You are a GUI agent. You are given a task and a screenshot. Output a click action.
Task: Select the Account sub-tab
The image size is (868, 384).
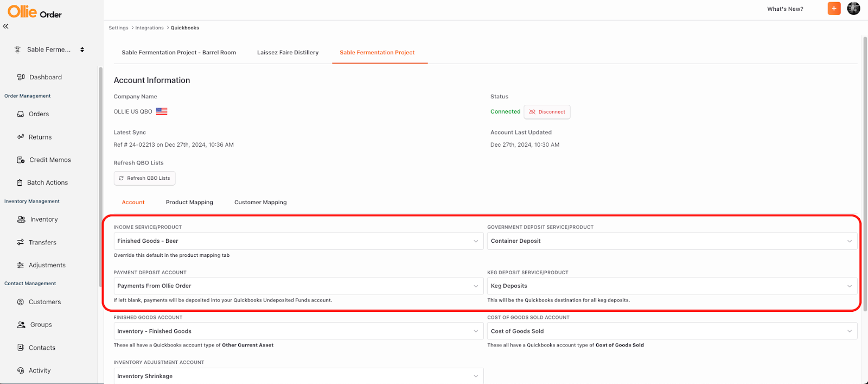point(133,202)
